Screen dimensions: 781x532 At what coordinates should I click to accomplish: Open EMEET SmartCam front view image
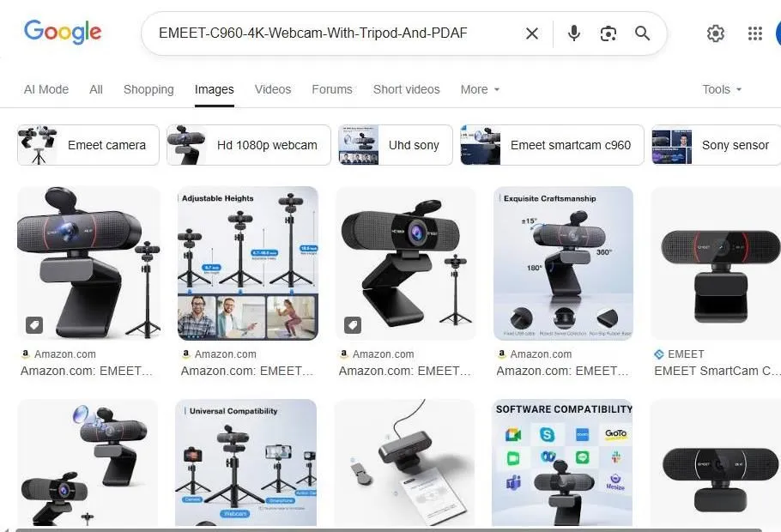(x=716, y=263)
